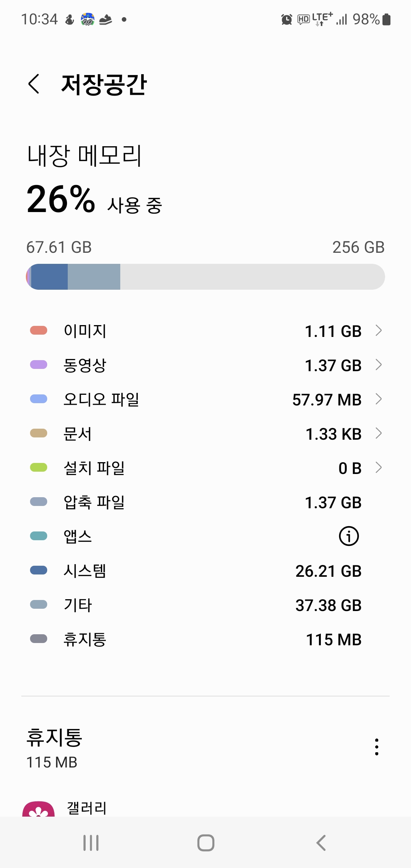Tap the 휴지통 115 MB section header
Image resolution: width=411 pixels, height=868 pixels.
[x=54, y=747]
